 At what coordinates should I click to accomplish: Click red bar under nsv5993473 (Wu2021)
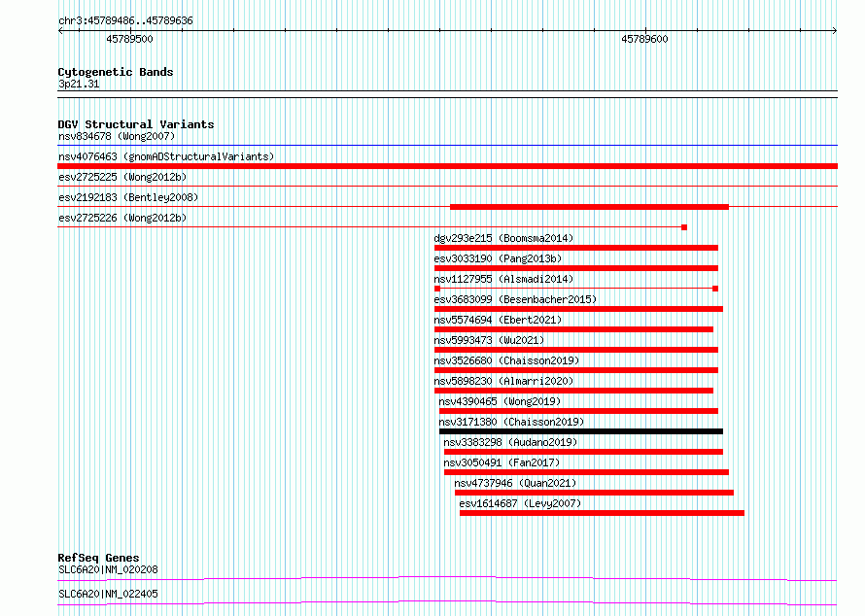pos(576,350)
